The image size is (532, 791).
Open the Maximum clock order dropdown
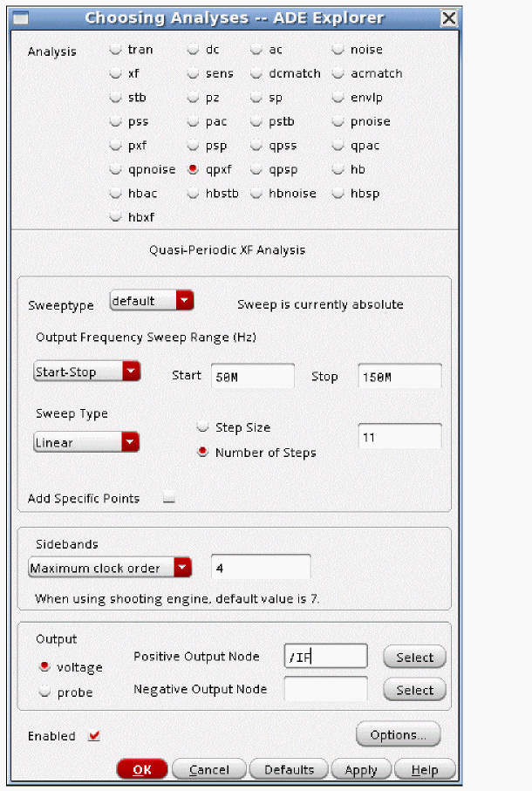pos(110,568)
